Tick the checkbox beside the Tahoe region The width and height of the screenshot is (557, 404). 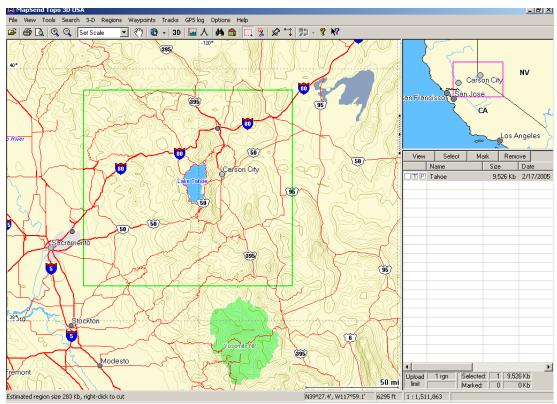[407, 177]
